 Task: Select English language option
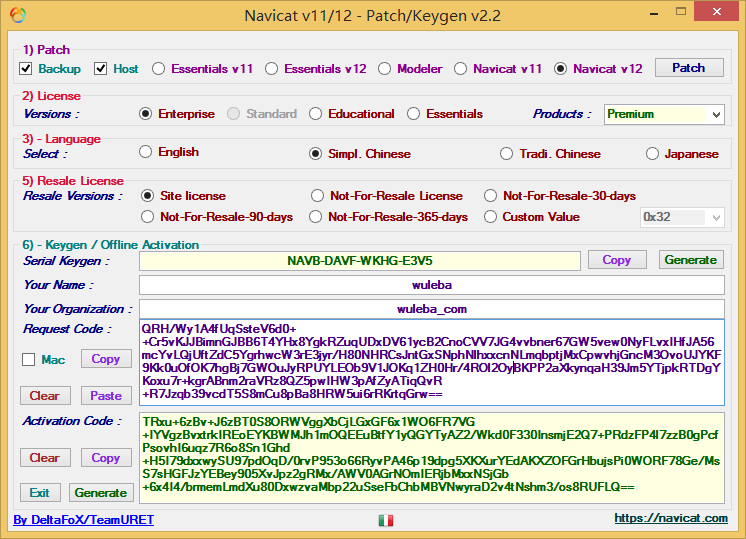point(146,152)
